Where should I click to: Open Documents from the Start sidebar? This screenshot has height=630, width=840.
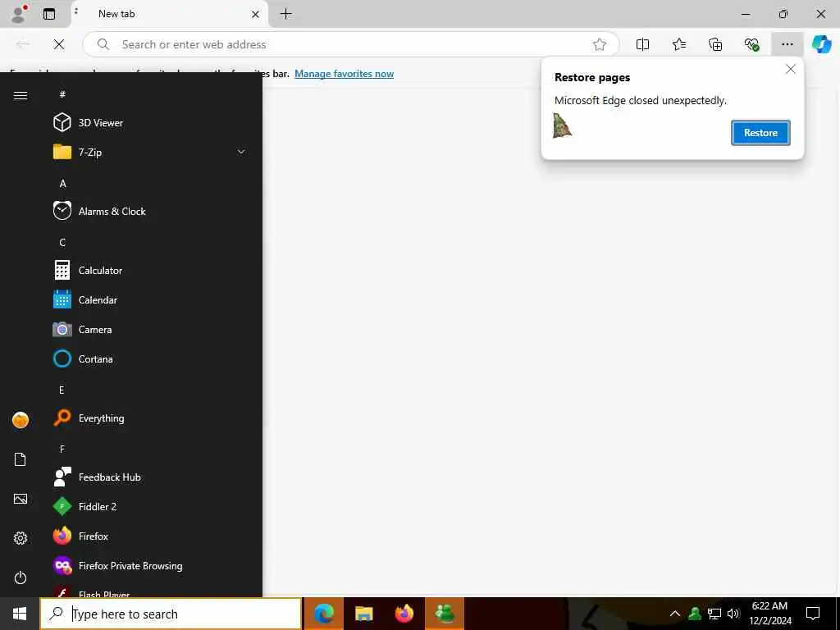pos(21,459)
